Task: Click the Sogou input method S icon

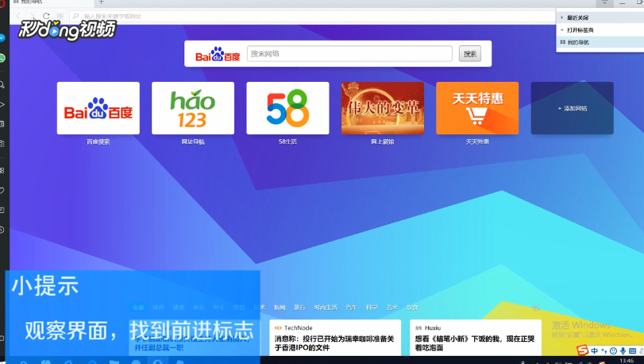Action: [x=582, y=350]
